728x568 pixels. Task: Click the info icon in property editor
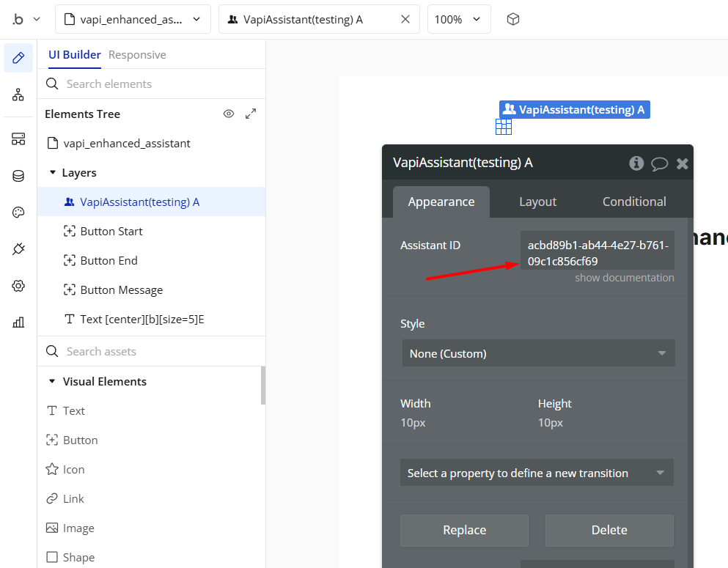click(636, 163)
